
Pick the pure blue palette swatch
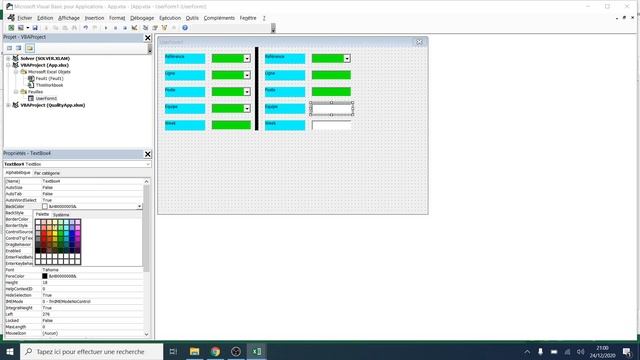72,233
